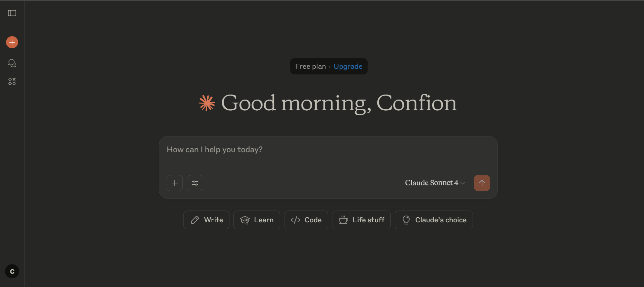This screenshot has height=287, width=644.
Task: Open the user profile avatar C
Action: click(x=12, y=271)
